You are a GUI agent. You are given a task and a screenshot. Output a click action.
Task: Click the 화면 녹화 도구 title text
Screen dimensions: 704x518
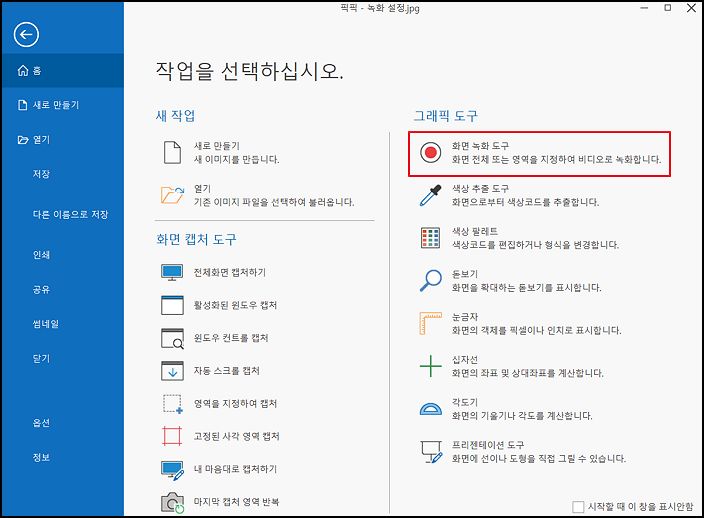coord(480,146)
